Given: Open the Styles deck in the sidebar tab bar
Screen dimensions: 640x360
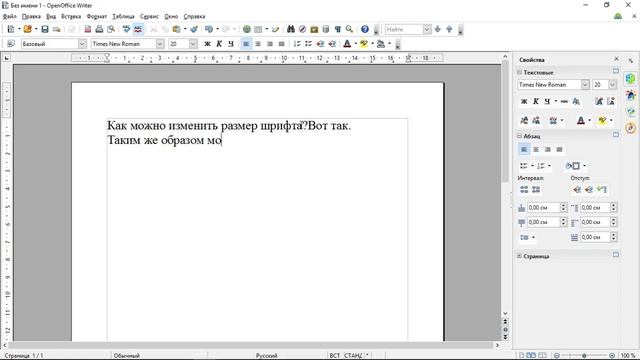Looking at the screenshot, I should (631, 95).
